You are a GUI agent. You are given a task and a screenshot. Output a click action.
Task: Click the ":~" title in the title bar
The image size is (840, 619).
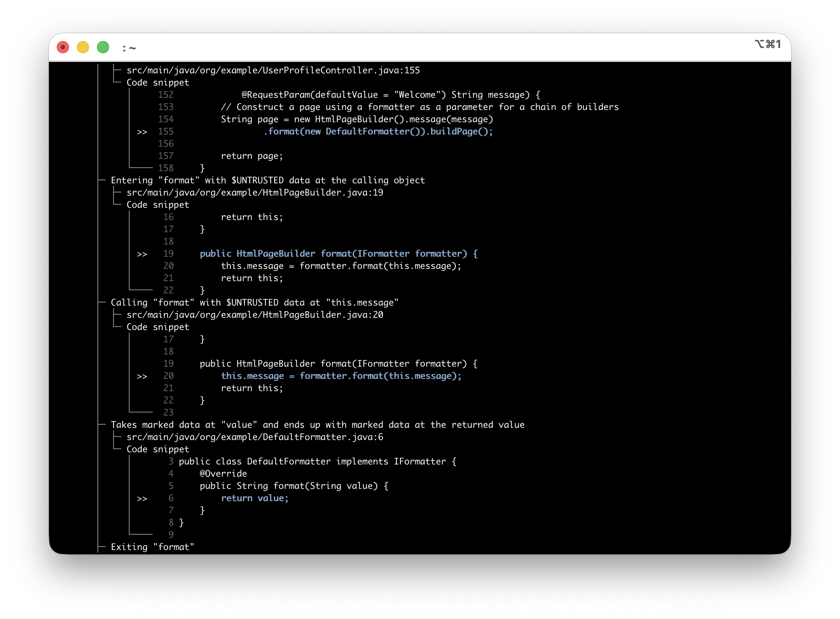pyautogui.click(x=128, y=48)
